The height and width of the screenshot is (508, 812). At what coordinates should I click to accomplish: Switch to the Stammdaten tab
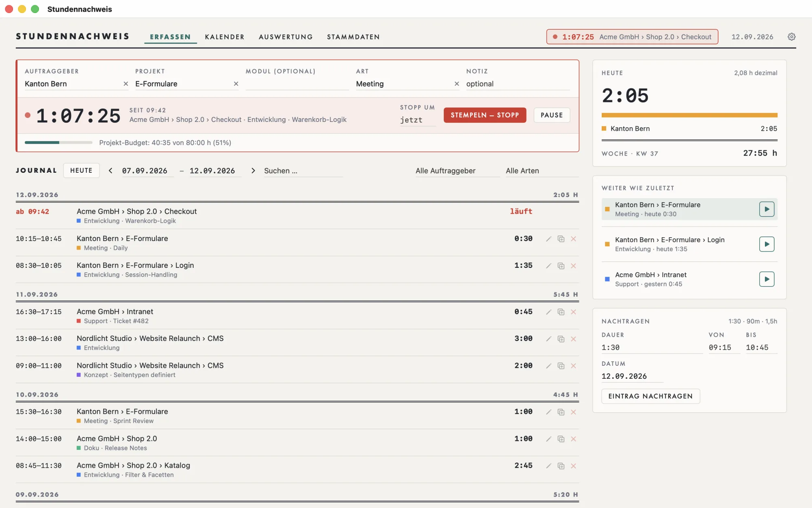pyautogui.click(x=353, y=37)
